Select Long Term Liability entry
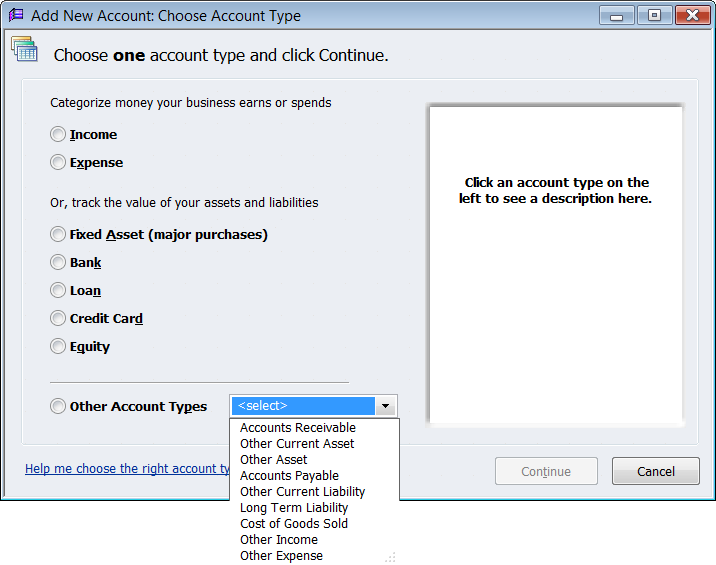Viewport: 716px width, 565px height. pyautogui.click(x=294, y=508)
